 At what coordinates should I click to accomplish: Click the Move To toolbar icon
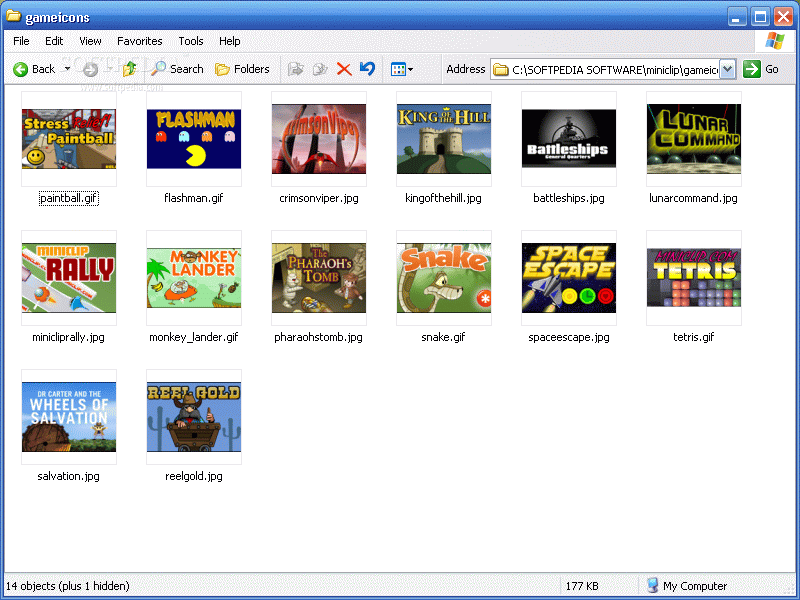pos(295,69)
